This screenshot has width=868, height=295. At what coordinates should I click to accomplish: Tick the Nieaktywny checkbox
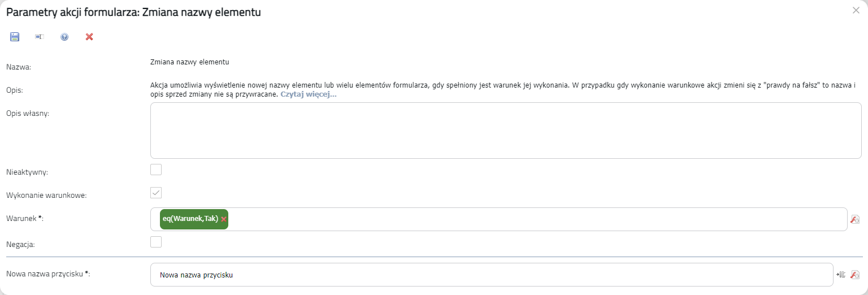[x=156, y=170]
